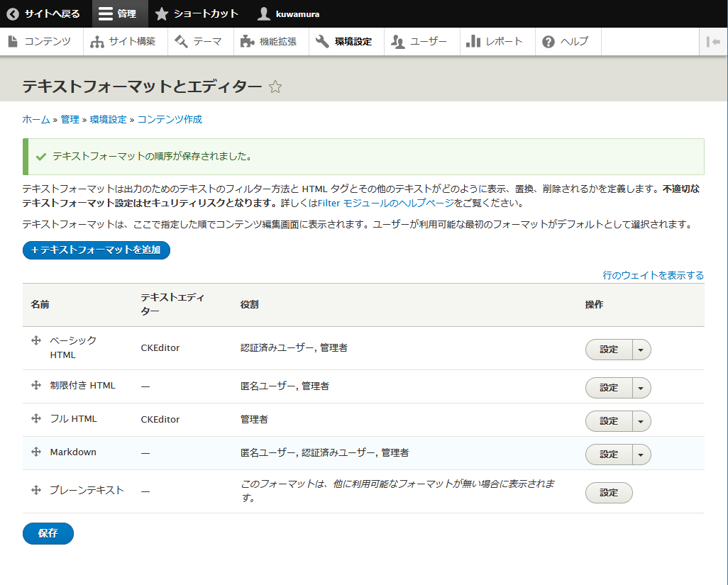Click drag handle icon for プレーンテキスト row
Image resolution: width=728 pixels, height=585 pixels.
pos(36,490)
